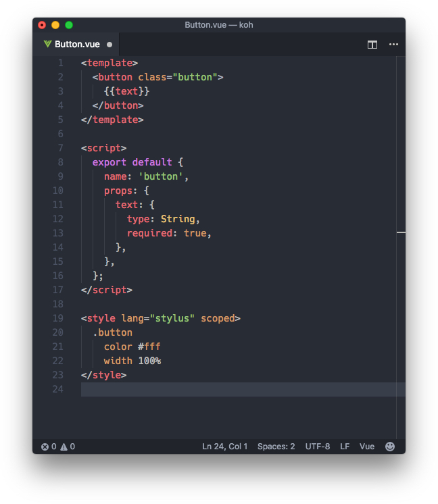Click the unsaved dot on Button.vue tab
Viewport: 438px width, 504px height.
pyautogui.click(x=109, y=45)
